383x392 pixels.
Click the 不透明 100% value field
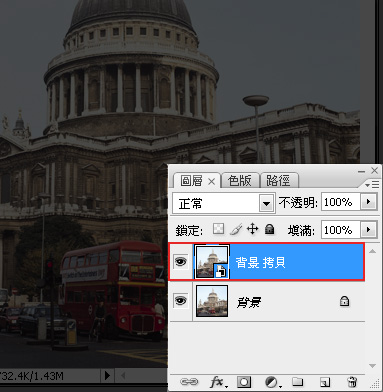pyautogui.click(x=340, y=202)
